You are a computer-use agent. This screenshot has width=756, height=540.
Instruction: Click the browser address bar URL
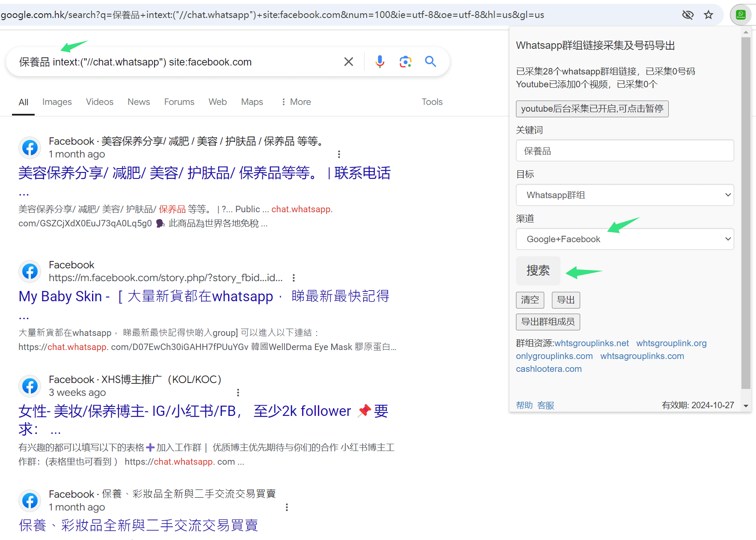coord(273,15)
